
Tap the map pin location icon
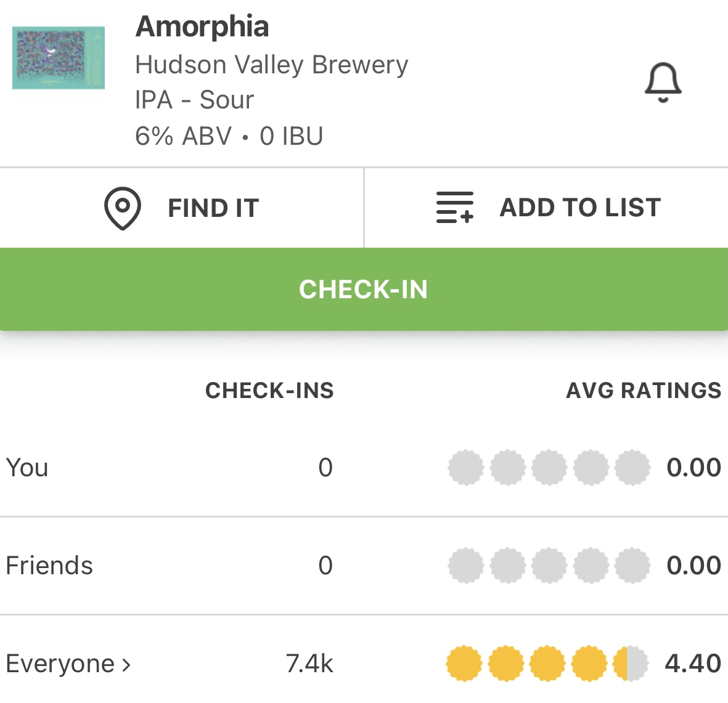[x=122, y=208]
